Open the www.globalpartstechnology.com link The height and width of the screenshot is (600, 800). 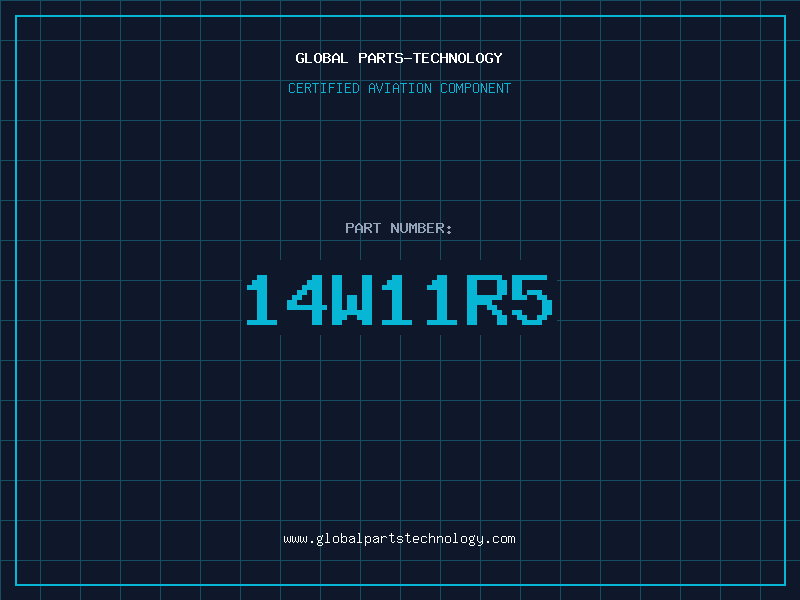399,539
